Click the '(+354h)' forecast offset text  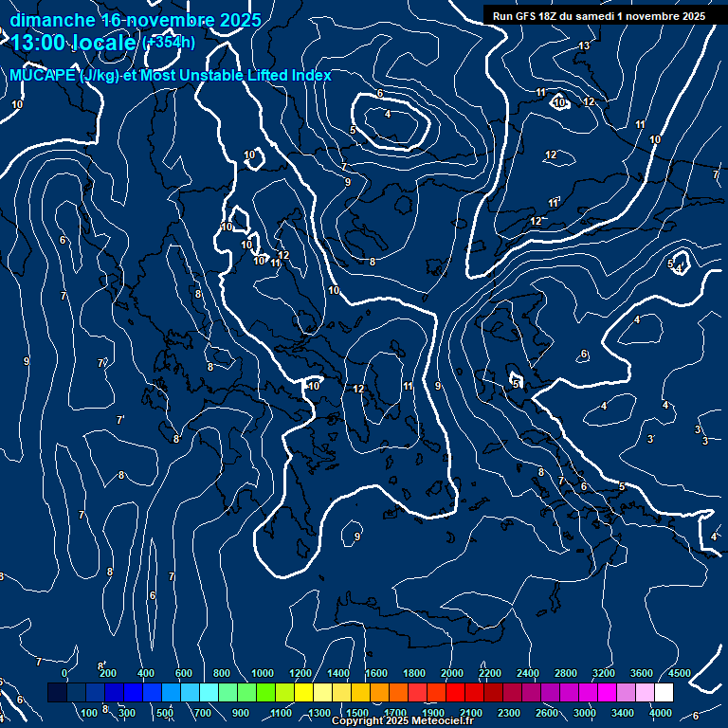[169, 42]
